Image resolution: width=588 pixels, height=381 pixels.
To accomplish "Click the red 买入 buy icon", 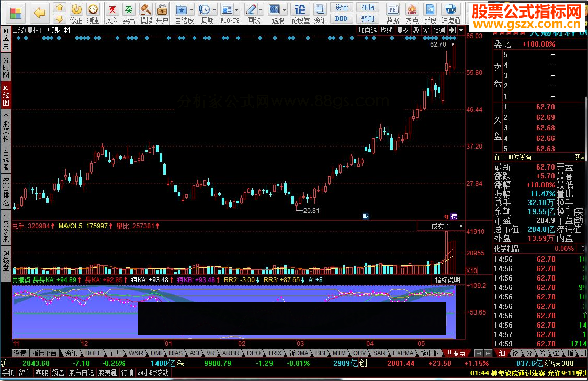I will [x=112, y=13].
